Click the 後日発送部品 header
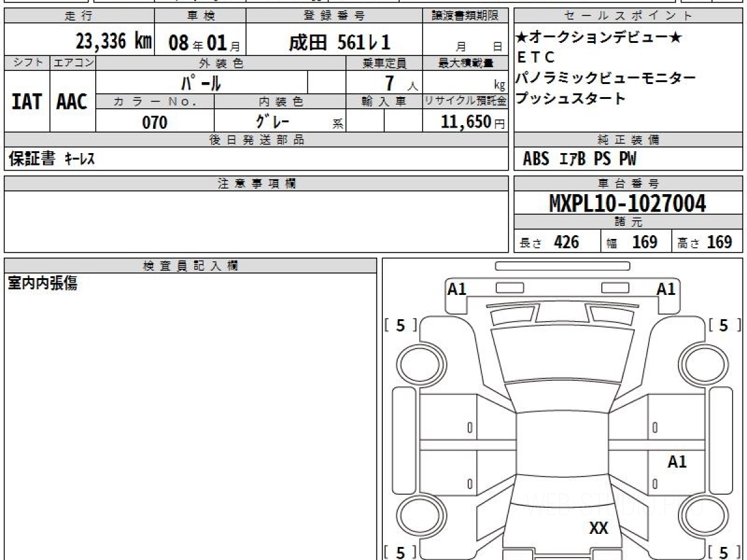The width and height of the screenshot is (747, 560). (256, 140)
